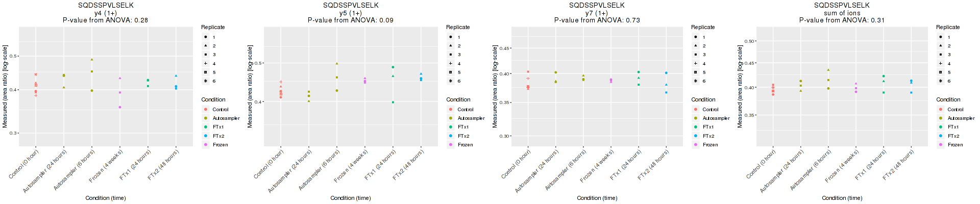Click the Replicate 2 triangle marker in the y4 legend
The width and height of the screenshot is (980, 204).
[205, 46]
